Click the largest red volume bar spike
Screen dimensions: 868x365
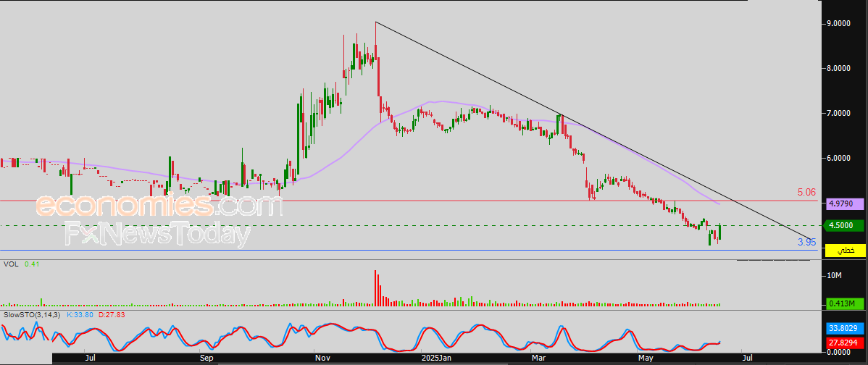click(x=375, y=288)
